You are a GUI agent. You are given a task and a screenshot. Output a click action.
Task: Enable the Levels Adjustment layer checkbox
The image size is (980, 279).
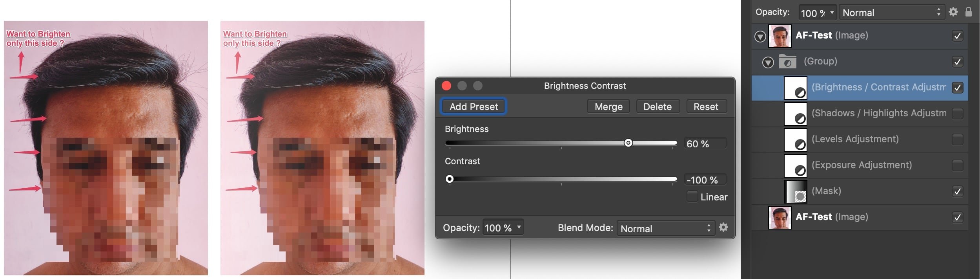[958, 139]
